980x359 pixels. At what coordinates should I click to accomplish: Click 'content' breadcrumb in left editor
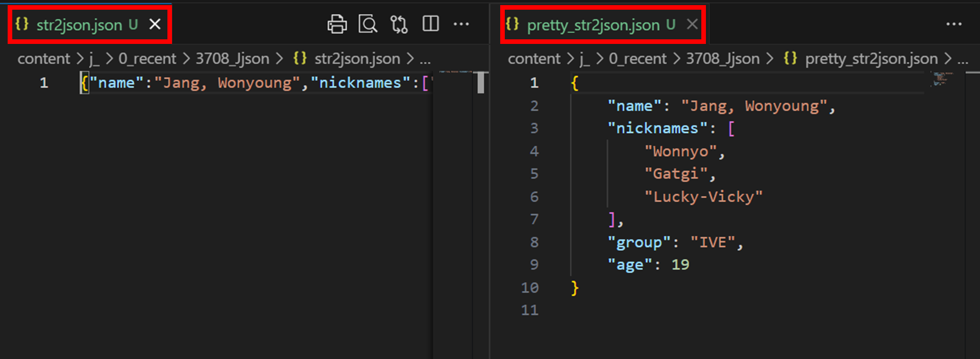[x=43, y=59]
